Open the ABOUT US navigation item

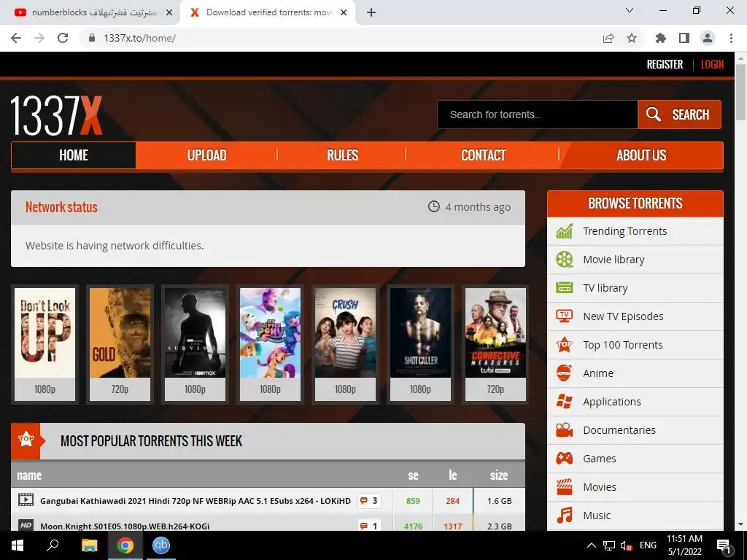pyautogui.click(x=641, y=155)
